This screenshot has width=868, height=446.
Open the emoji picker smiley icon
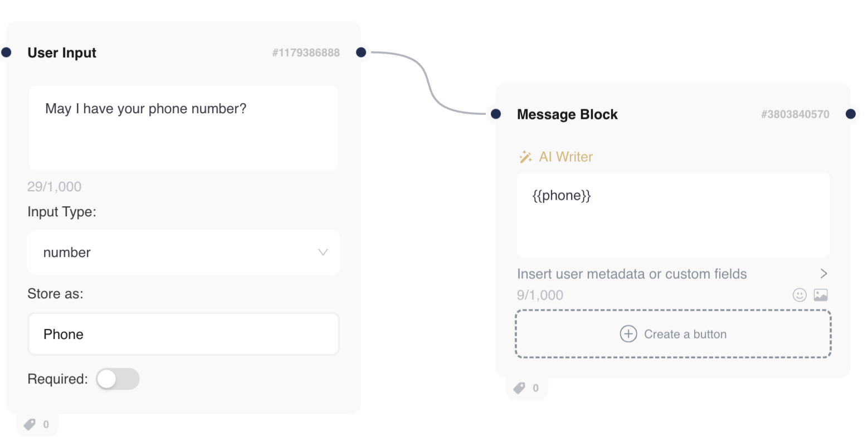[x=799, y=295]
